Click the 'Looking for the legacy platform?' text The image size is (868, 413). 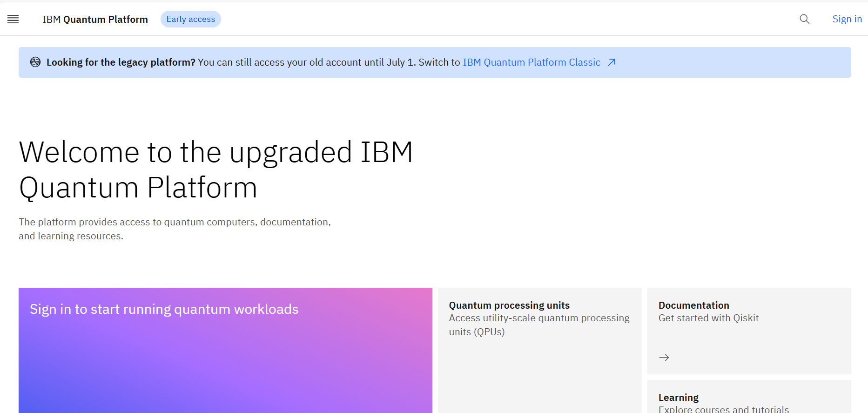(121, 62)
